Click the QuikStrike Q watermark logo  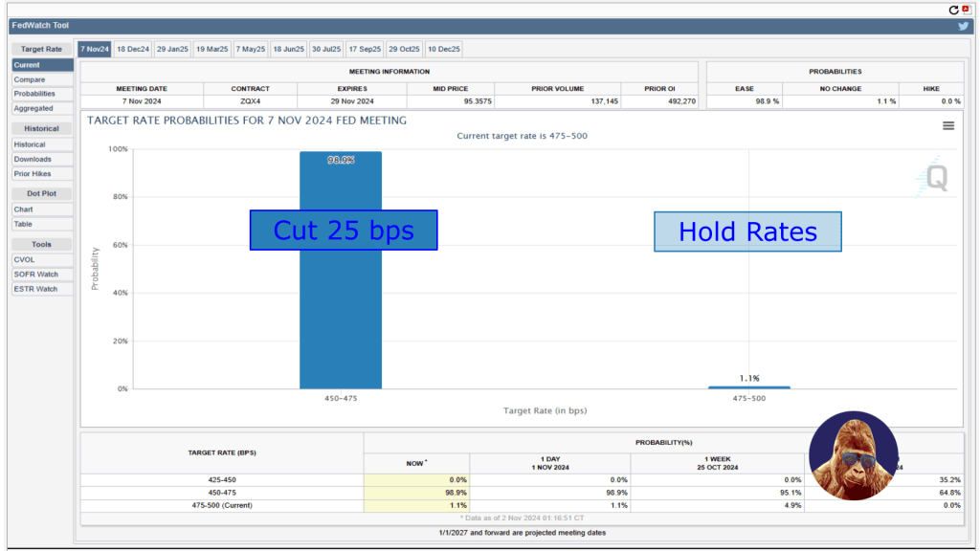(x=935, y=179)
